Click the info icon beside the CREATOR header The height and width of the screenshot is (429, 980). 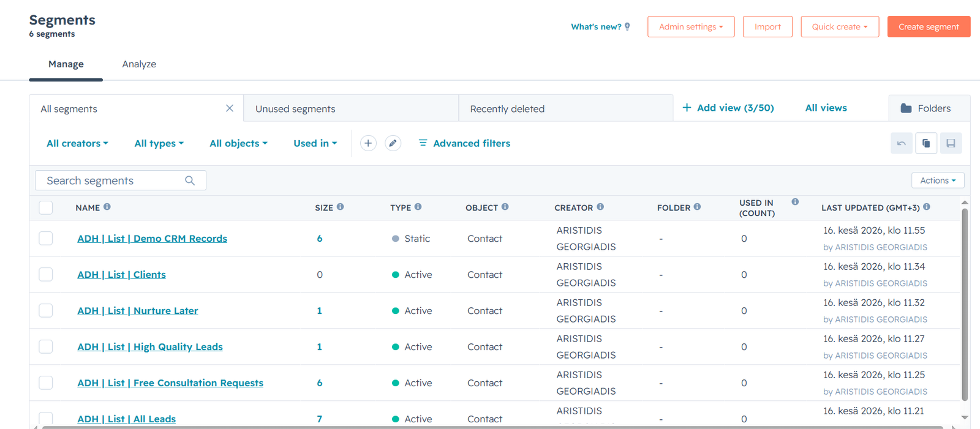(x=600, y=207)
